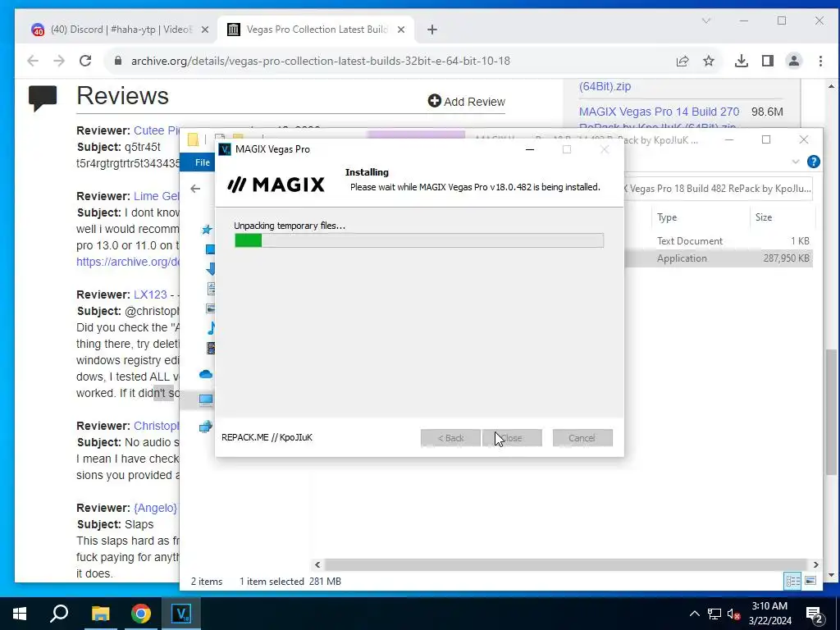The width and height of the screenshot is (840, 630).
Task: Click the Vegas installer taskbar icon
Action: coord(181,614)
